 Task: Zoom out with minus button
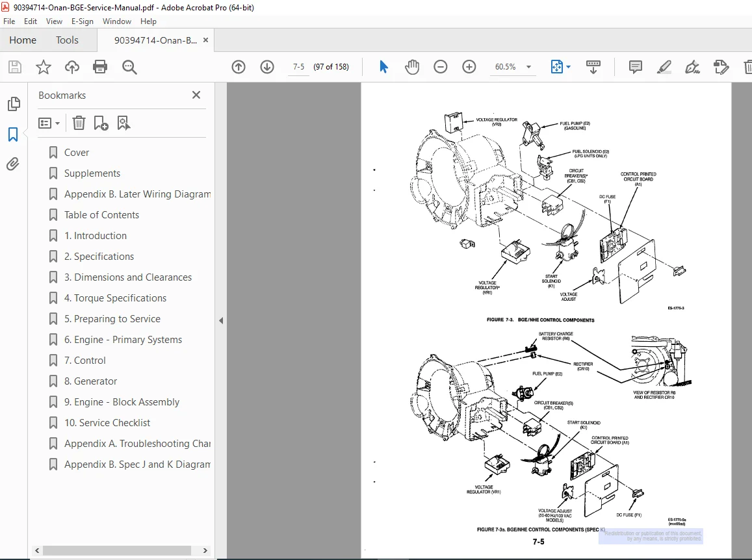[x=440, y=67]
